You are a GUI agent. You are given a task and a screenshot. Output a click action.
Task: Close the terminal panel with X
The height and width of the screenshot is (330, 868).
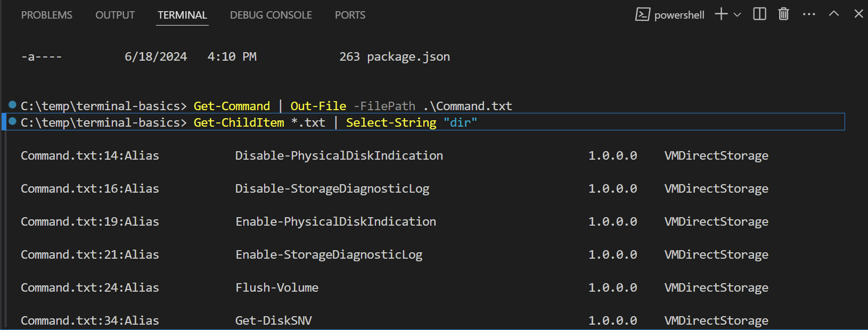(858, 14)
